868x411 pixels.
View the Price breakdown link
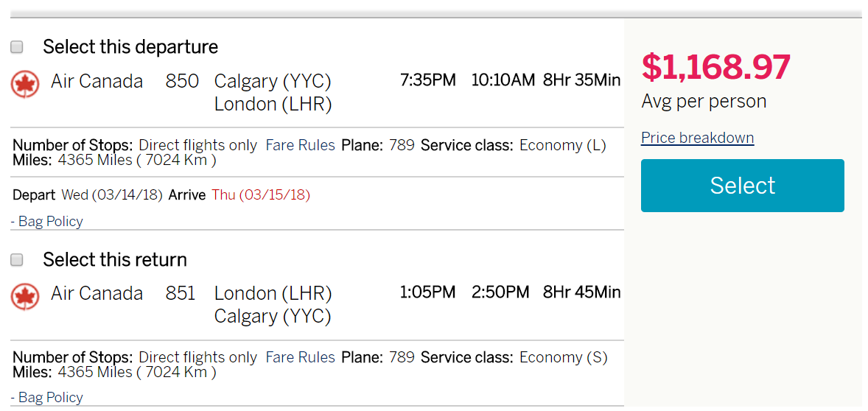pyautogui.click(x=697, y=138)
